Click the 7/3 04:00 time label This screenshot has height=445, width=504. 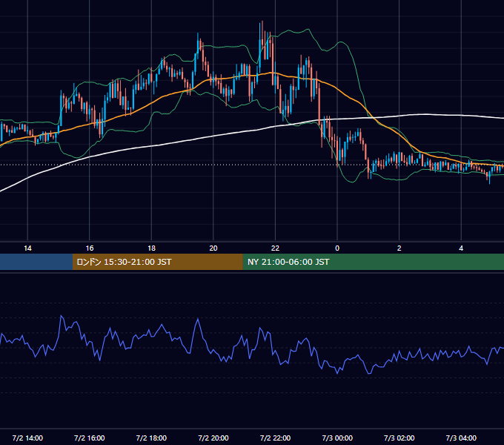coord(461,438)
